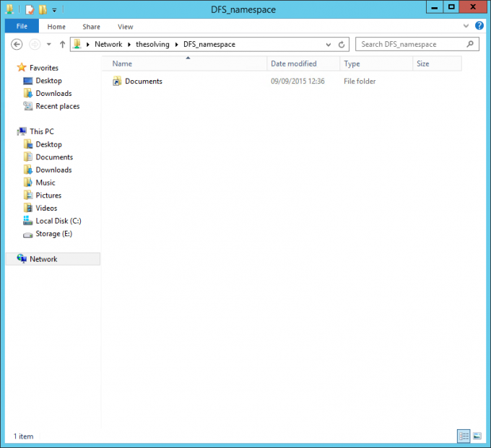491x448 pixels.
Task: Open the address bar history dropdown
Action: point(328,44)
